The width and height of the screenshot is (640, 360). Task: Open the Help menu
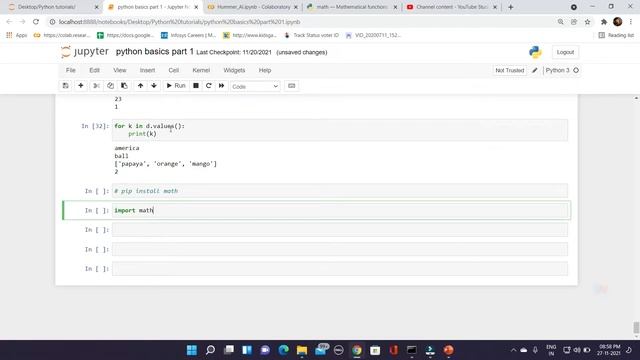tap(264, 70)
